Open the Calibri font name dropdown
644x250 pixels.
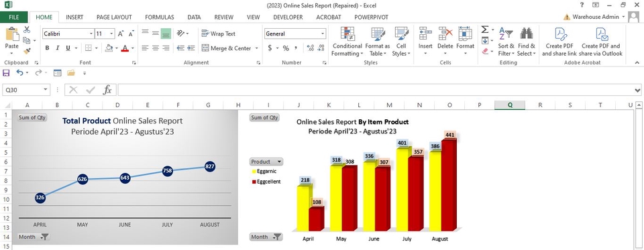tap(91, 34)
